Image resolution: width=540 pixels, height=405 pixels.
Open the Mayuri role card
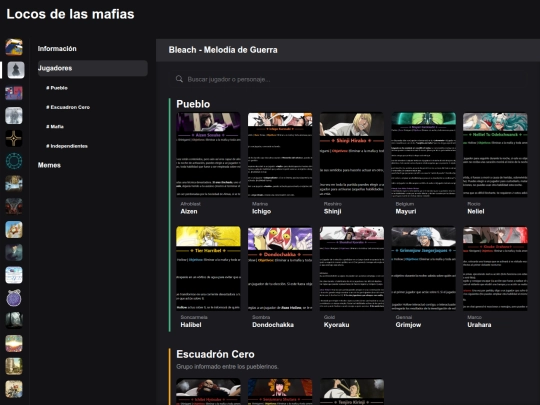point(424,155)
